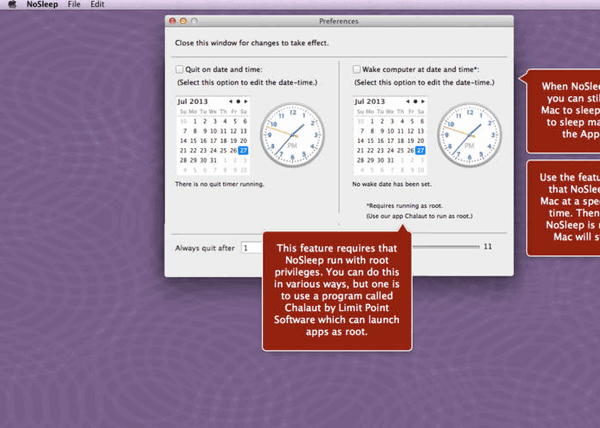Screen dimensions: 600x428
Task: Select July 15 in the quit calendar
Action: coord(194,141)
